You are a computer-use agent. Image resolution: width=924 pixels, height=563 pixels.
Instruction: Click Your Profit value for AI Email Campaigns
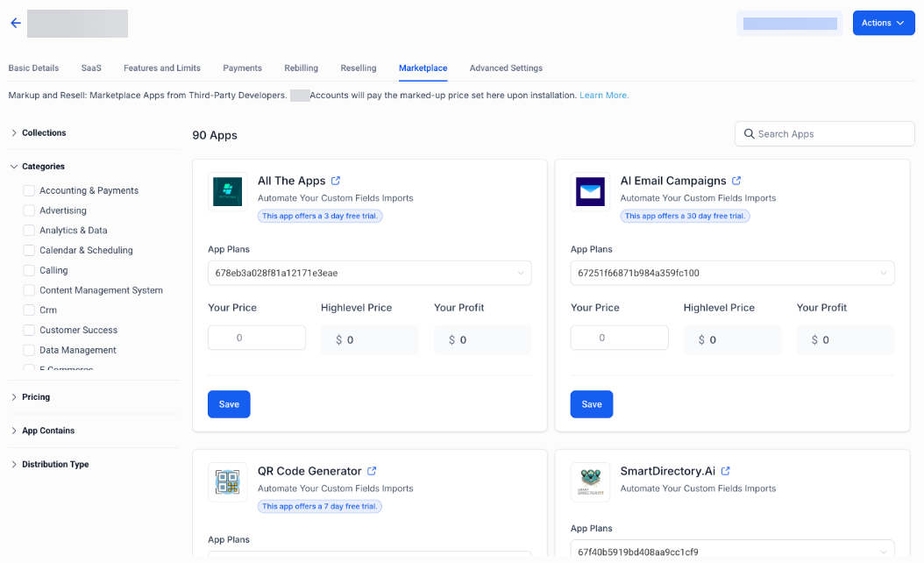845,339
